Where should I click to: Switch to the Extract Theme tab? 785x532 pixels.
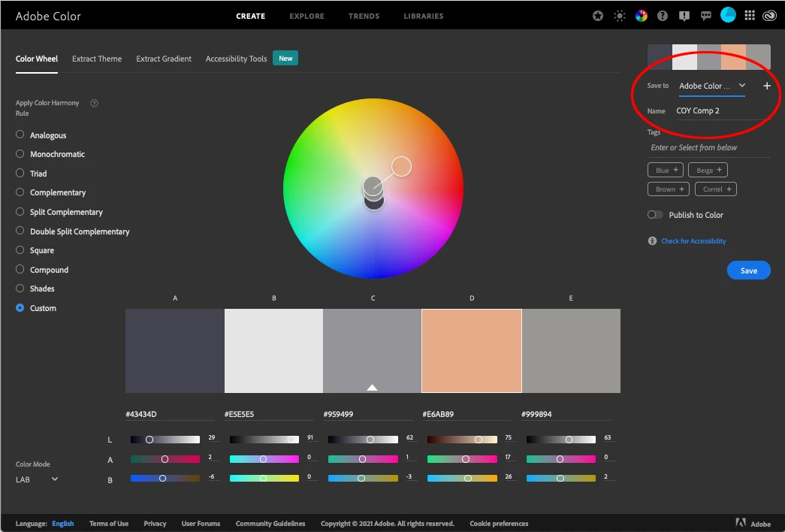[x=97, y=59]
